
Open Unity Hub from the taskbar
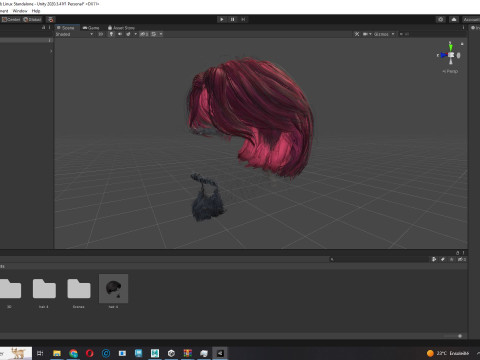(x=171, y=353)
